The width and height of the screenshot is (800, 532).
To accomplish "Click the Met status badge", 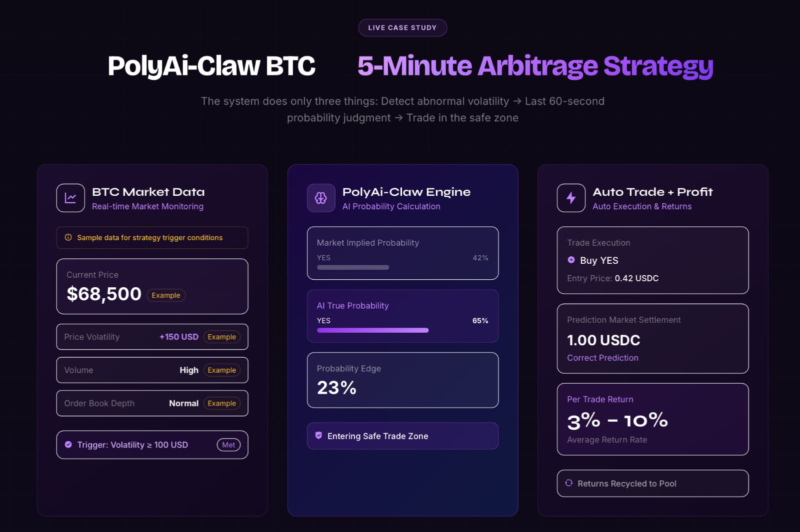I will coord(228,445).
